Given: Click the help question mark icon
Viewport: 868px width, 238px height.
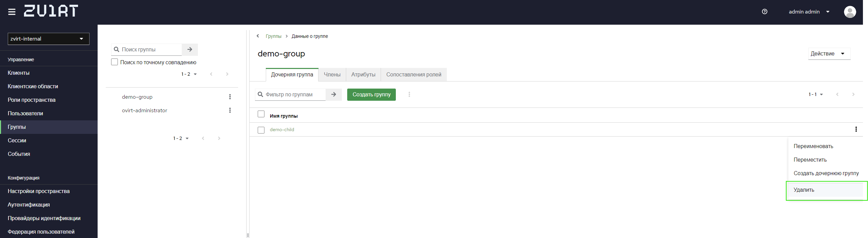Looking at the screenshot, I should [x=765, y=11].
